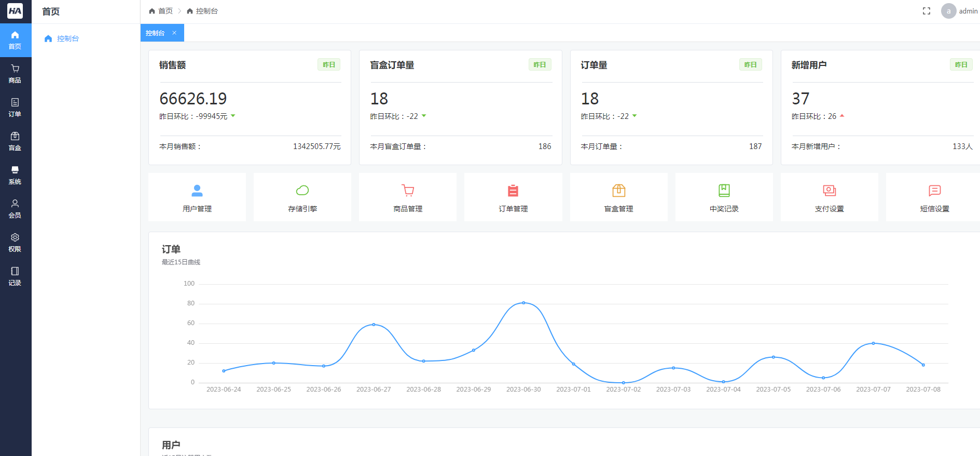Open 盲盒 section in sidebar
The height and width of the screenshot is (456, 980).
[x=15, y=141]
